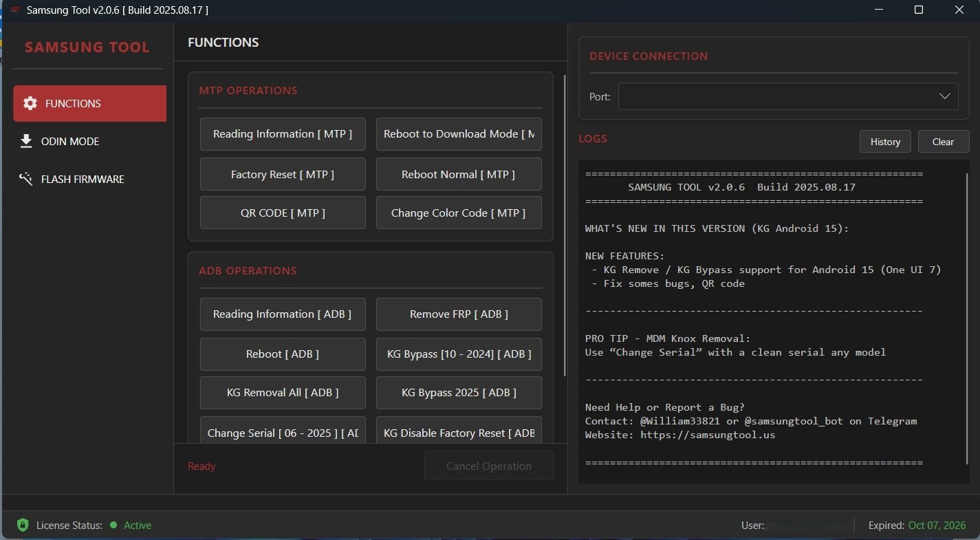Click the green Active status dot
This screenshot has height=540, width=980.
pyautogui.click(x=113, y=525)
